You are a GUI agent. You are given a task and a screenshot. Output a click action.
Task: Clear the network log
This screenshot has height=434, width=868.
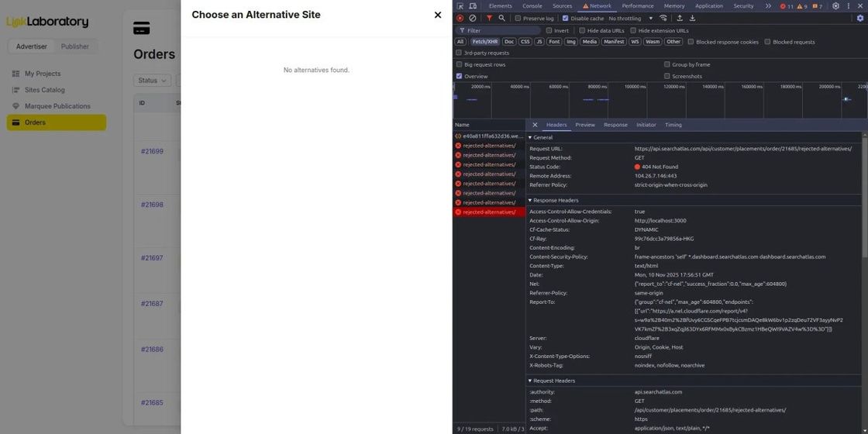[472, 18]
